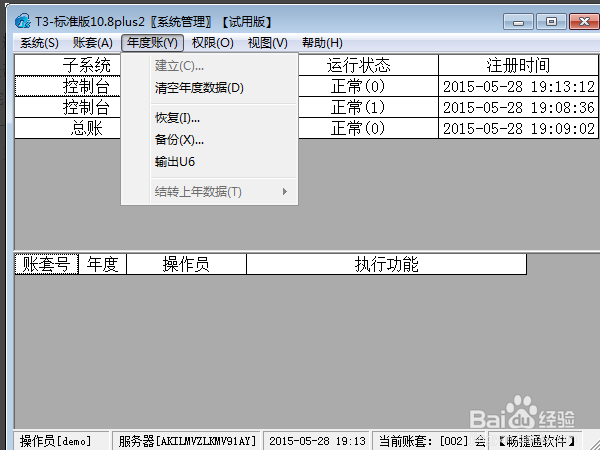The image size is (600, 450).
Task: Collapse the open 年度账(Y) menu
Action: click(152, 43)
